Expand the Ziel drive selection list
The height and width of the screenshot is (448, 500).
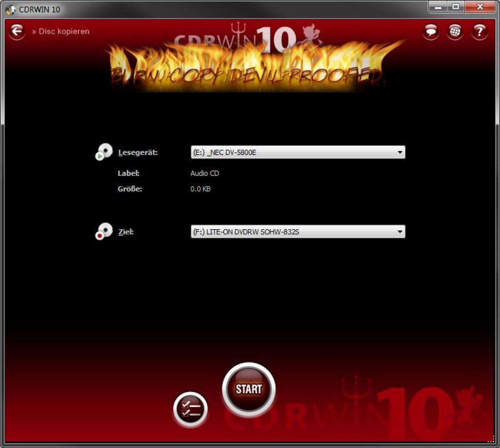tap(298, 231)
